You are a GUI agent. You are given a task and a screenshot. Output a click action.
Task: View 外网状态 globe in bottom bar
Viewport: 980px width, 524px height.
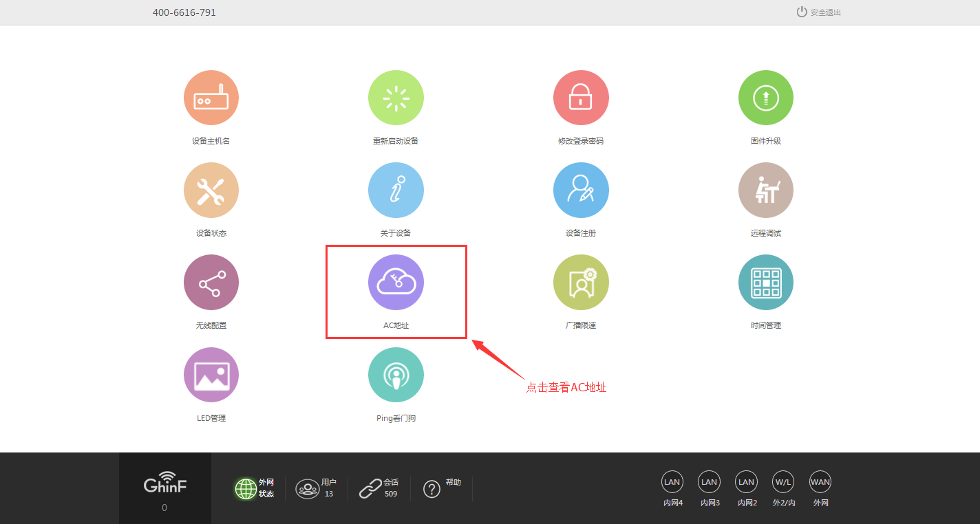click(x=246, y=488)
